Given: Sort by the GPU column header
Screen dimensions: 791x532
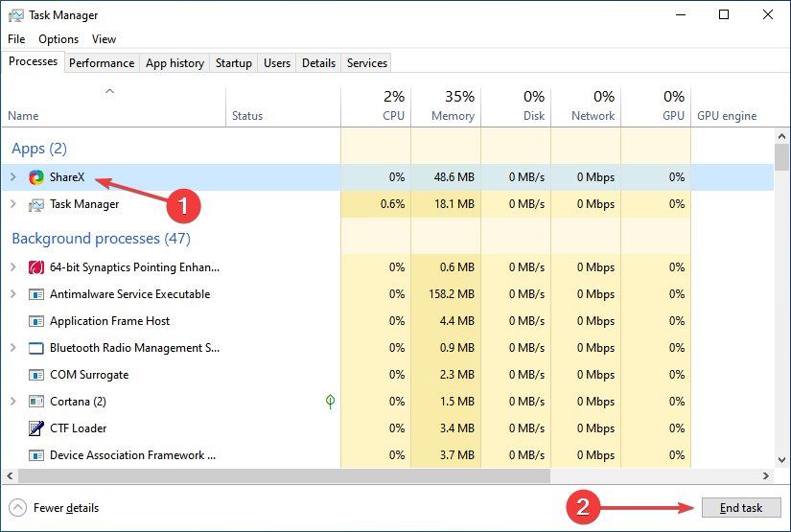Looking at the screenshot, I should pyautogui.click(x=656, y=106).
